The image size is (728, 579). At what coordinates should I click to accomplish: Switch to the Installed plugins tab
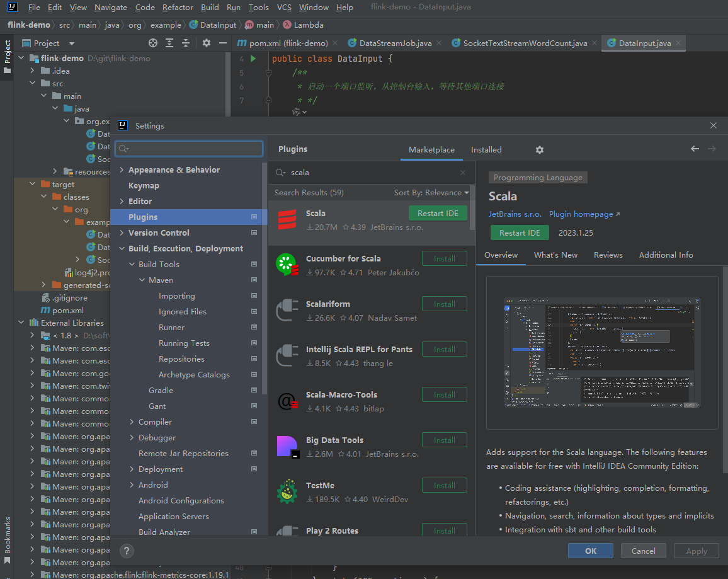tap(486, 150)
